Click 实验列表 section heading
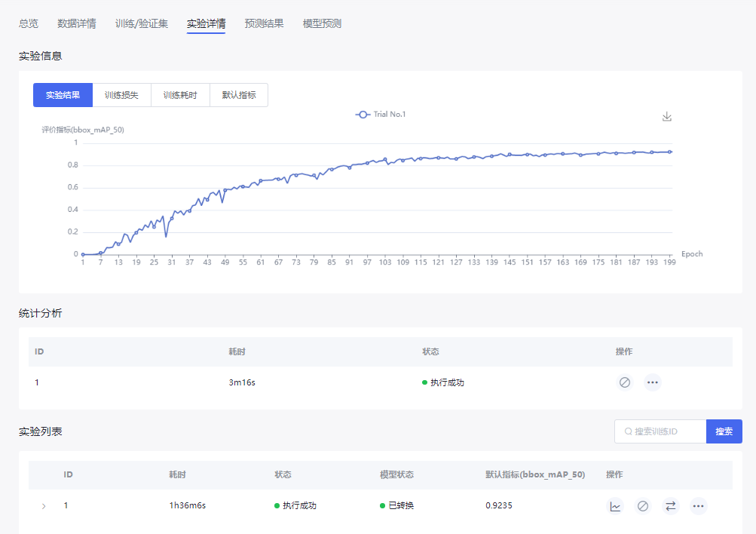756x534 pixels. click(x=41, y=431)
